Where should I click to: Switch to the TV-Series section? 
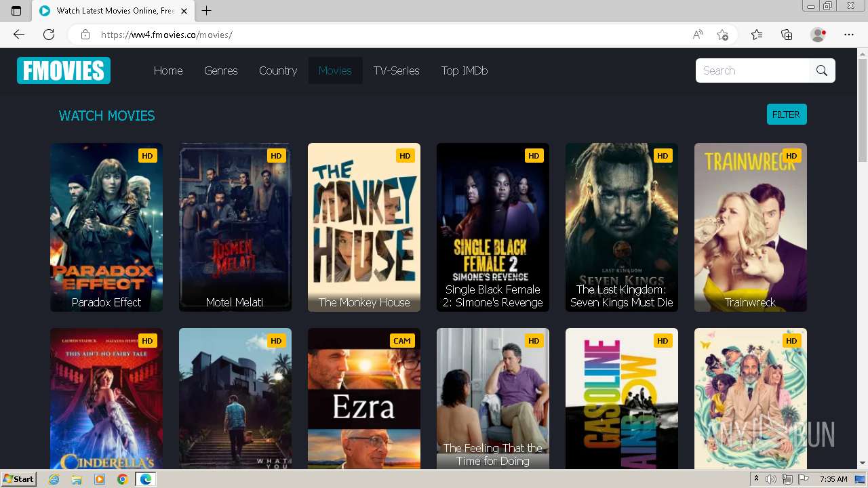396,70
